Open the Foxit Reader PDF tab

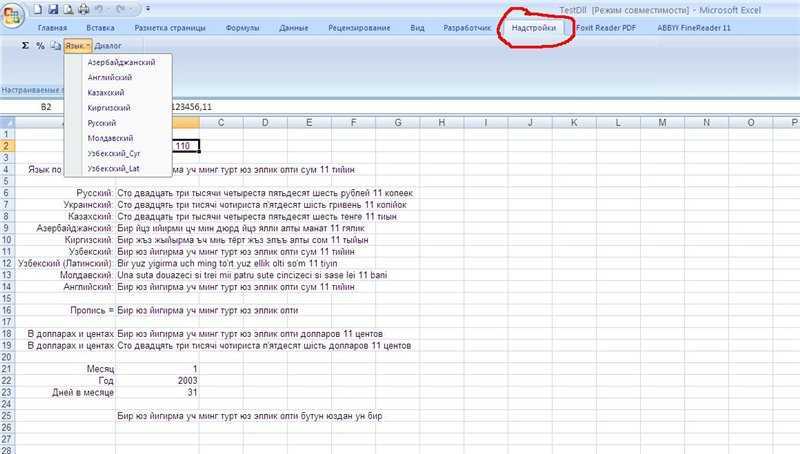pyautogui.click(x=606, y=28)
